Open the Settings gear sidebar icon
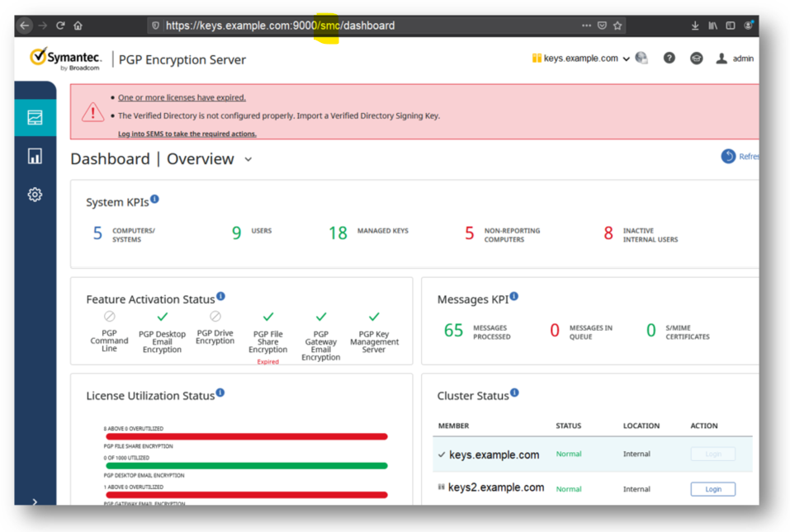Viewport: 790px width, 532px height. pyautogui.click(x=35, y=195)
